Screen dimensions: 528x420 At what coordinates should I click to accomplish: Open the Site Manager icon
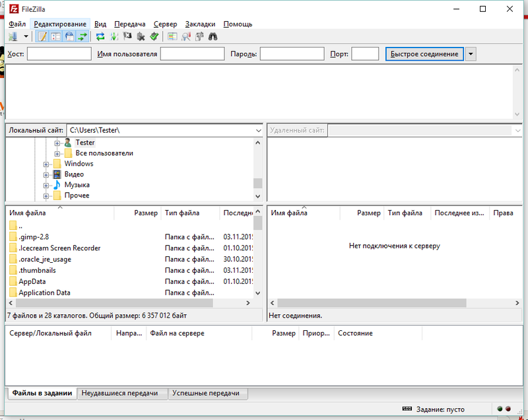coord(13,36)
